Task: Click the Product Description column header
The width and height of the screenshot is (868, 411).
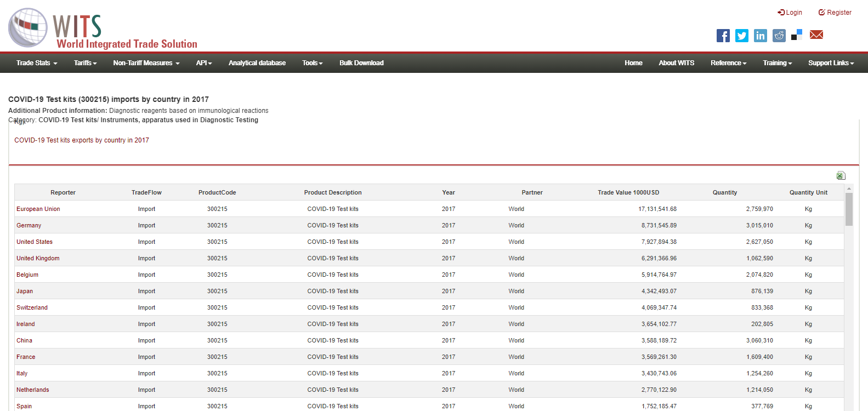Action: [x=333, y=192]
